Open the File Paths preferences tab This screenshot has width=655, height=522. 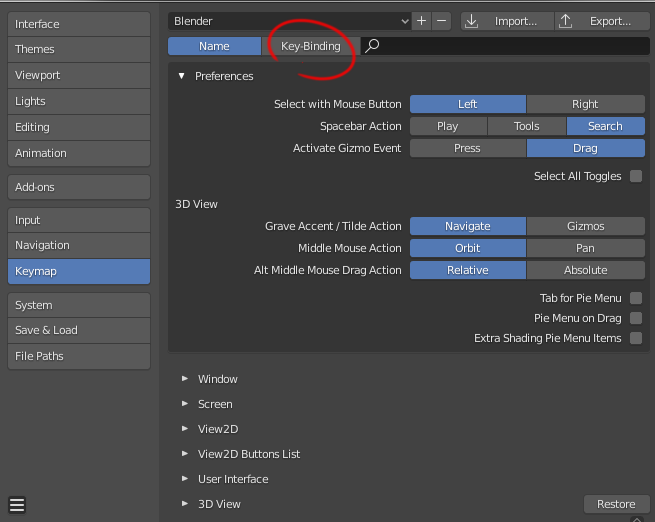pyautogui.click(x=79, y=356)
